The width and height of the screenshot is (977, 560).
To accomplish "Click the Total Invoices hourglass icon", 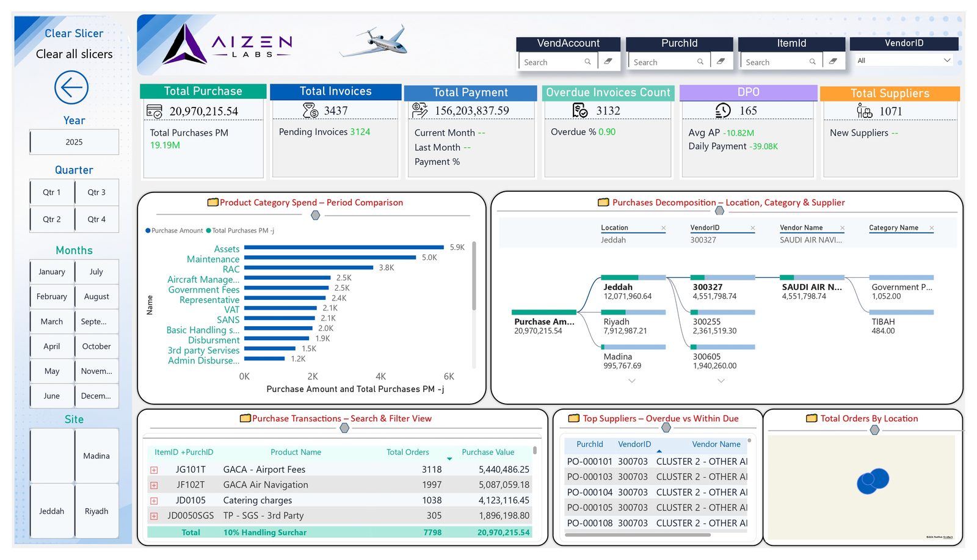I will pyautogui.click(x=310, y=111).
